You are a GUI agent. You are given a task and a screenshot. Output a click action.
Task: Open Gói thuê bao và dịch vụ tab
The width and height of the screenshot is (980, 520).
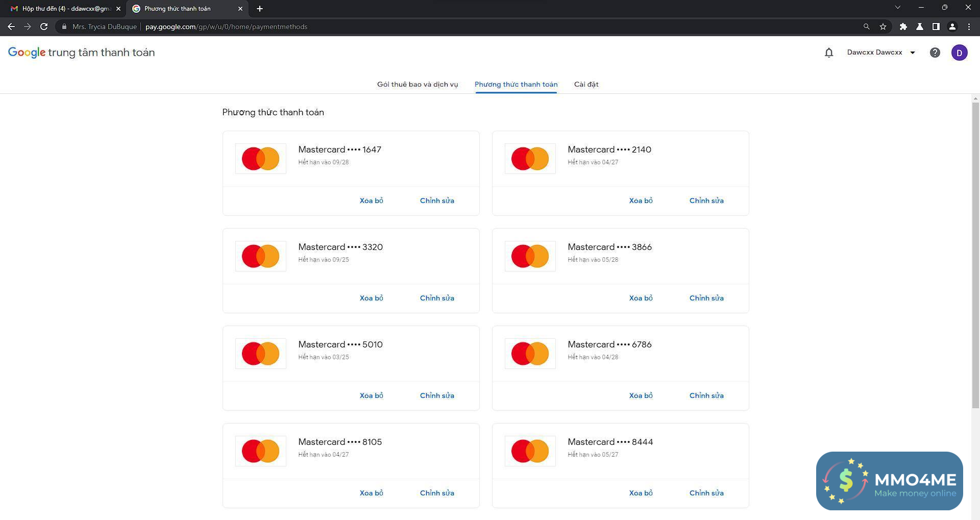click(x=418, y=84)
